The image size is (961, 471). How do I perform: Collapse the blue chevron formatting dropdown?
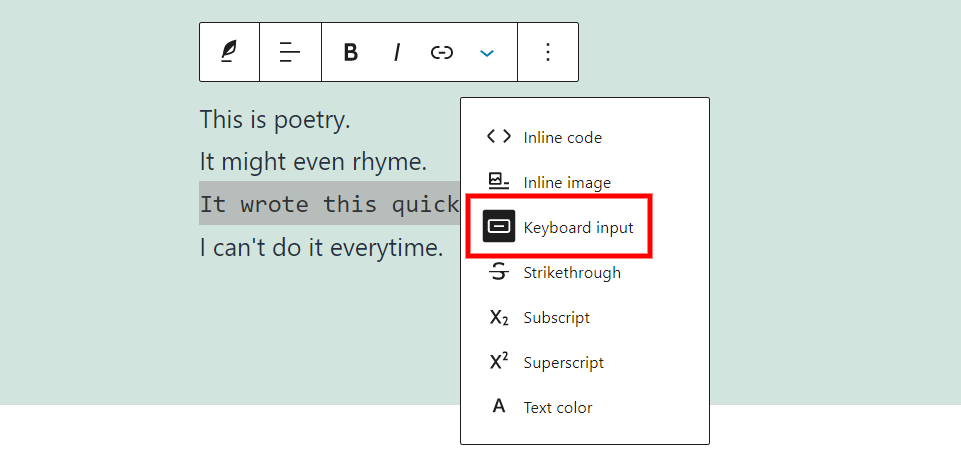(487, 52)
